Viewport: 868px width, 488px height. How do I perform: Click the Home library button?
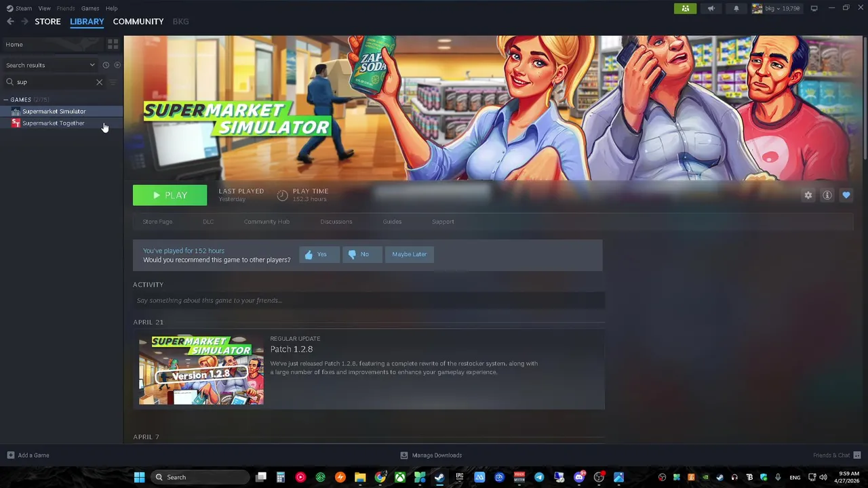[x=52, y=44]
